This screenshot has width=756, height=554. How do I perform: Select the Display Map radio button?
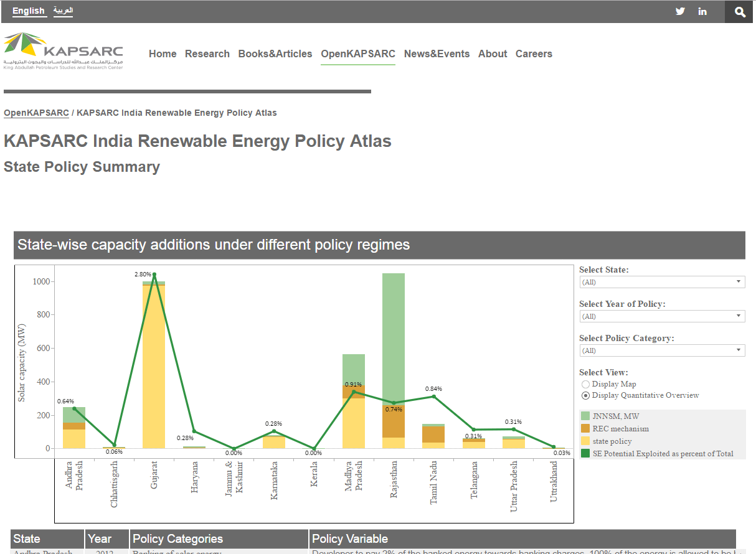point(585,384)
